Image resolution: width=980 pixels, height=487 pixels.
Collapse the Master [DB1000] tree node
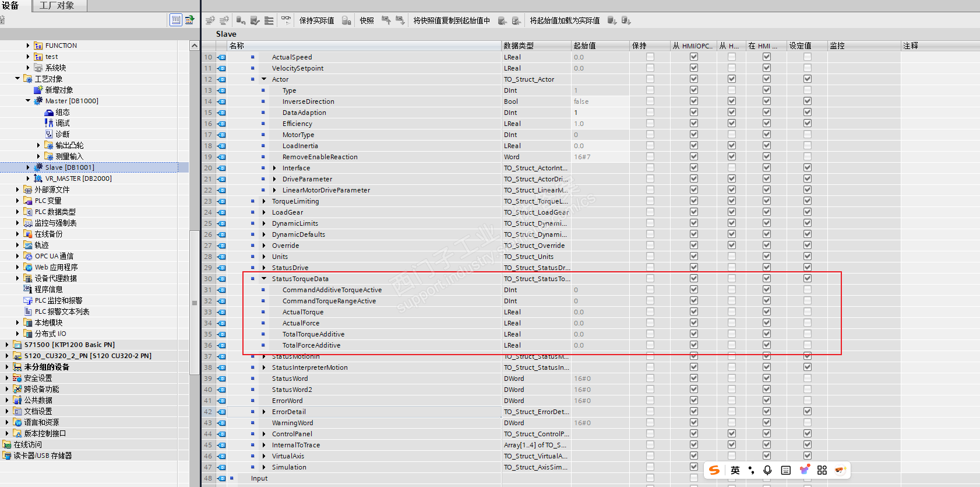(28, 101)
